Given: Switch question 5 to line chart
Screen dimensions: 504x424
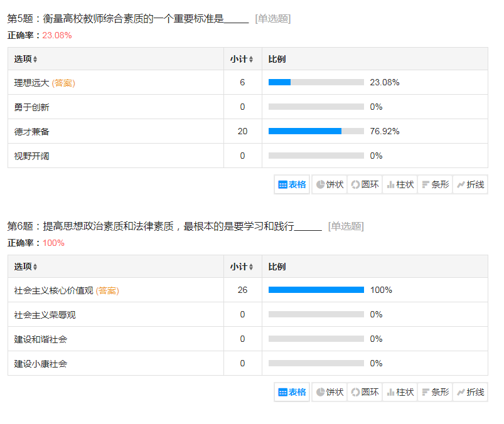Looking at the screenshot, I should pos(470,184).
